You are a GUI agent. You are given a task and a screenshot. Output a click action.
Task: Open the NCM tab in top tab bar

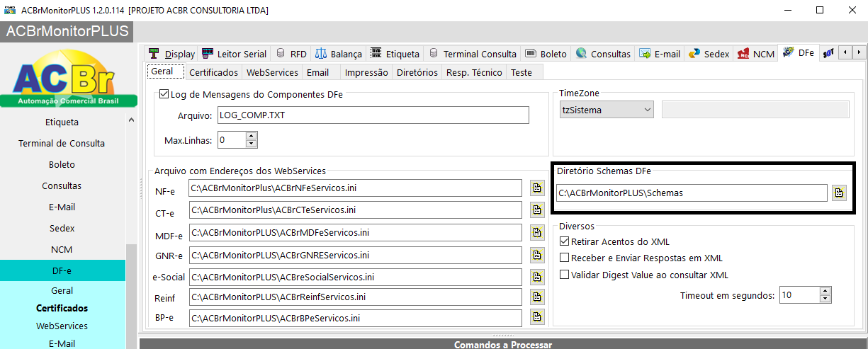(x=755, y=54)
